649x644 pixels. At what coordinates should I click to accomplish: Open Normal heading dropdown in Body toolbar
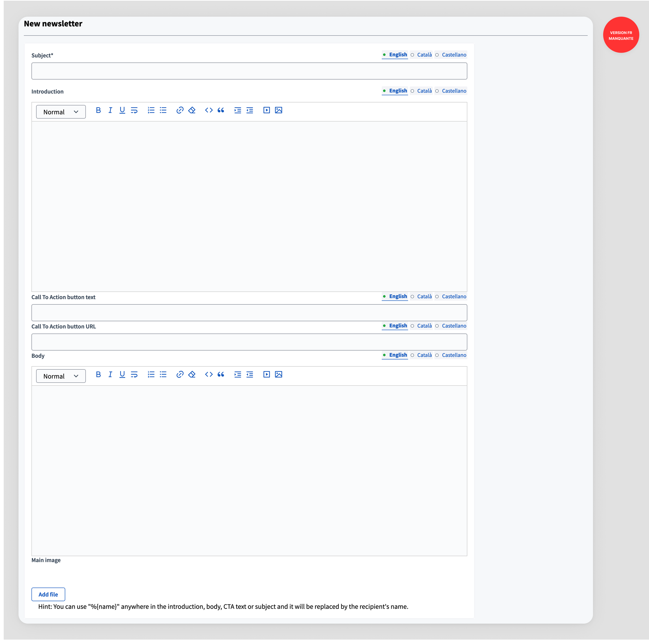[x=61, y=376]
